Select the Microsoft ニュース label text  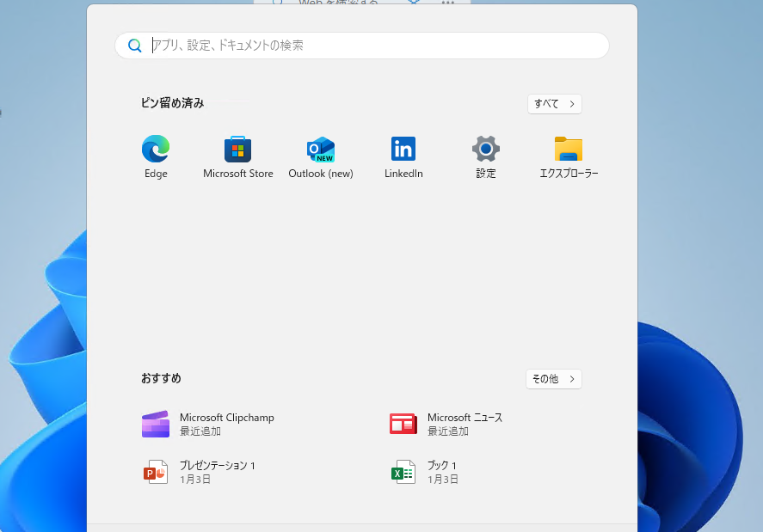coord(465,418)
